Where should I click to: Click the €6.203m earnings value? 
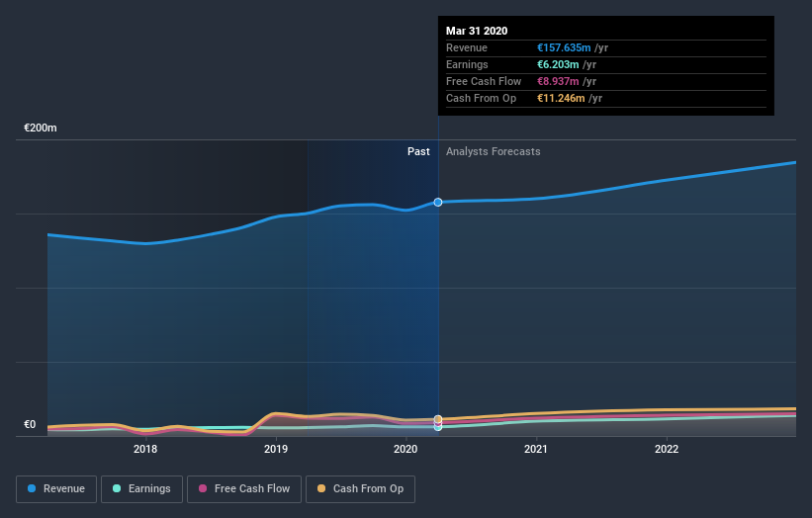click(558, 64)
